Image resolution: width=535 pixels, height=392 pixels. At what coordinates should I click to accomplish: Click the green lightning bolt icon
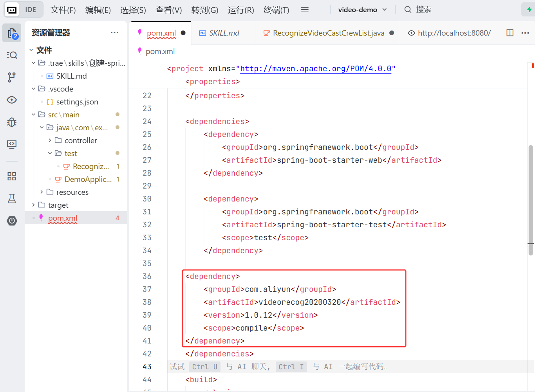coord(529,9)
